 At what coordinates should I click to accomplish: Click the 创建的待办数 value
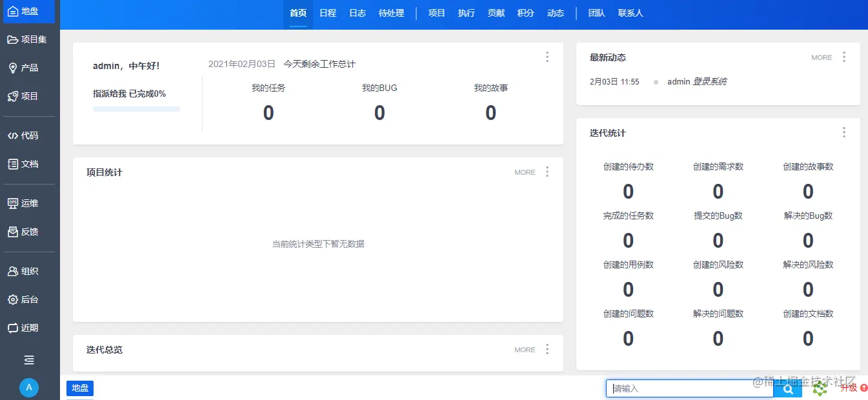(x=629, y=192)
